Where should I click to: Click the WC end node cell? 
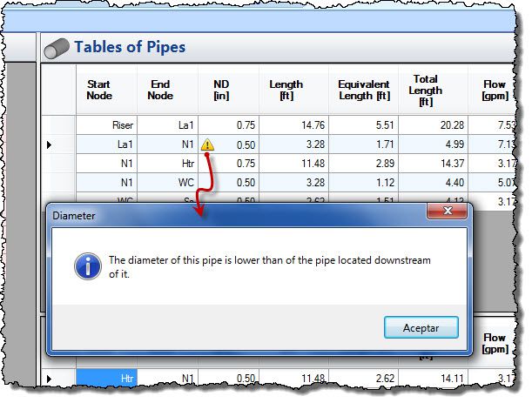coord(168,183)
